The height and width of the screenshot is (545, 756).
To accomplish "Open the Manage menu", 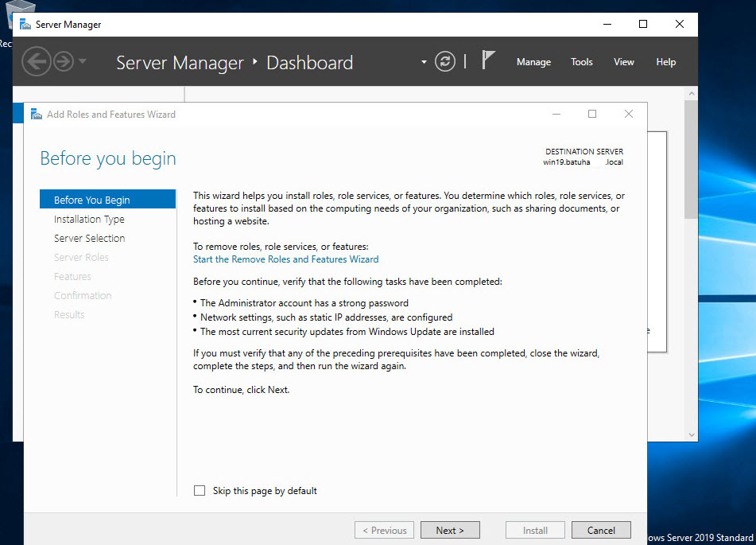I will (533, 62).
